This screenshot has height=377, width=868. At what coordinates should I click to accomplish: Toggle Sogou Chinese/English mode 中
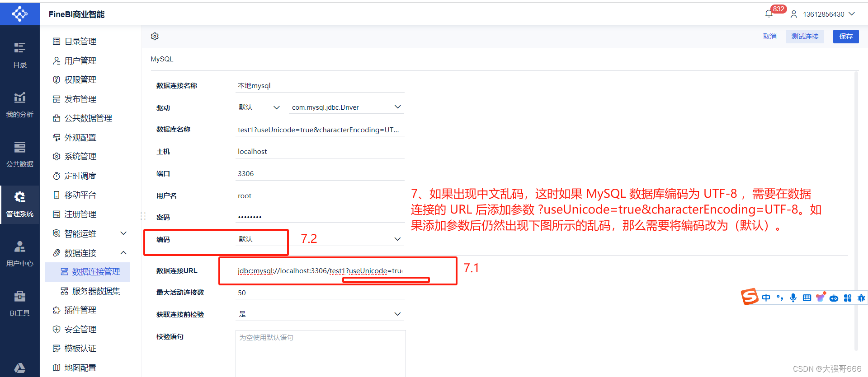click(766, 298)
